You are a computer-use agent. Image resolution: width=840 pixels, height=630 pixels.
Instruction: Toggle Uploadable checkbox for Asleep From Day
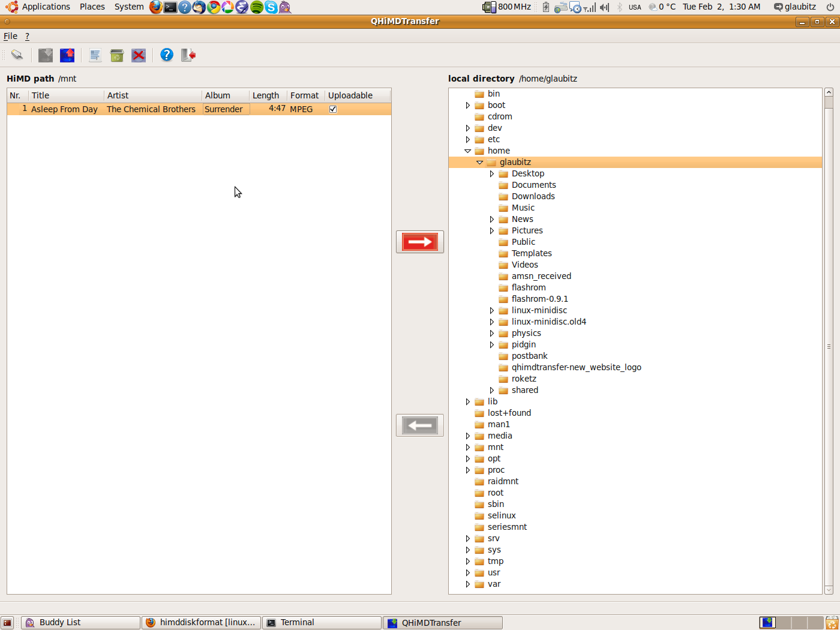point(333,109)
